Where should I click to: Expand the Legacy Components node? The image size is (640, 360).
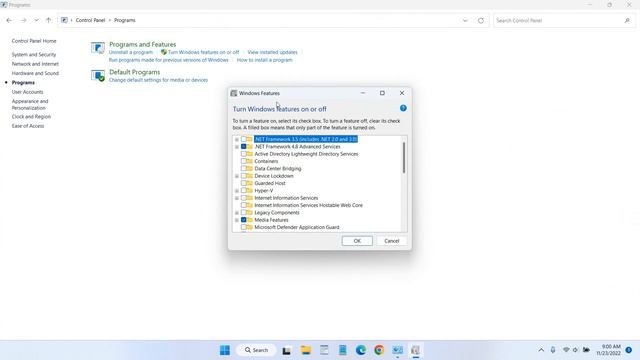[237, 213]
